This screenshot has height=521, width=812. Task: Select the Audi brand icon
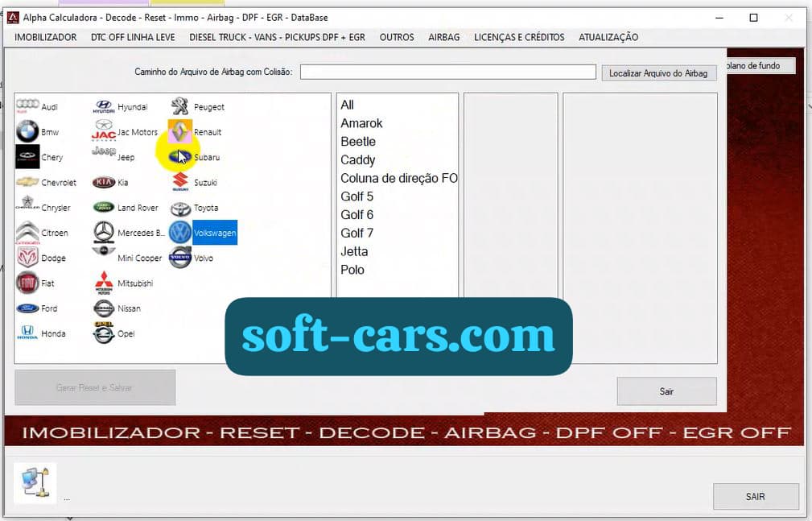pos(27,105)
